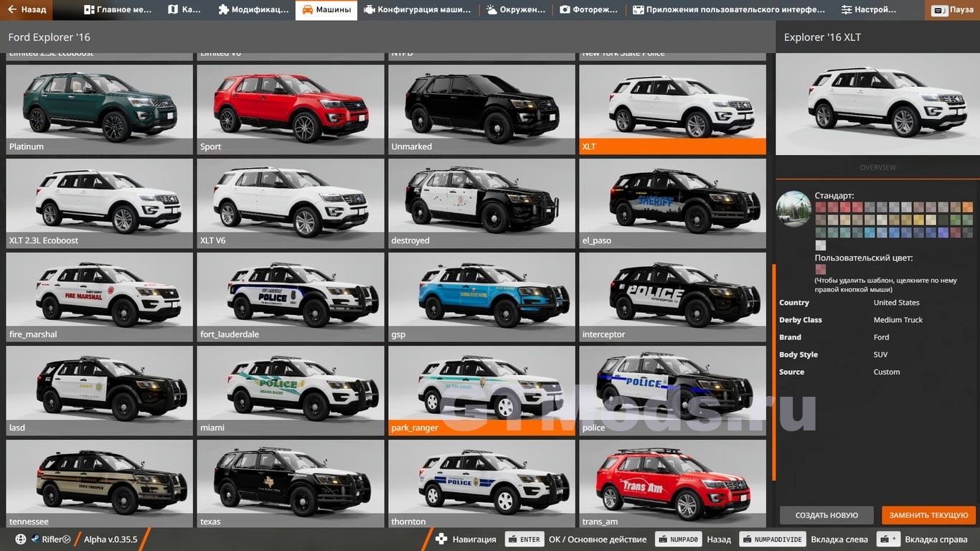Click the map icon in top bar
Image resolution: width=980 pixels, height=551 pixels.
tap(172, 10)
